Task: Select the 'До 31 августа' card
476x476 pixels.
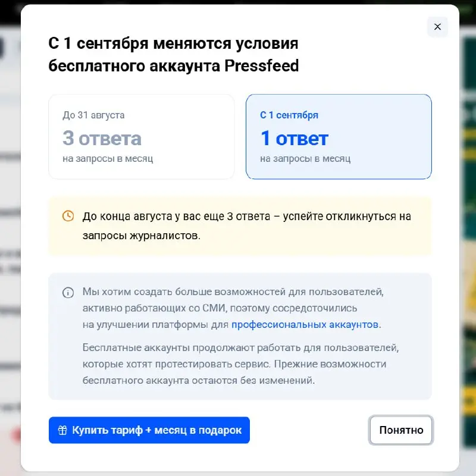Action: point(142,137)
